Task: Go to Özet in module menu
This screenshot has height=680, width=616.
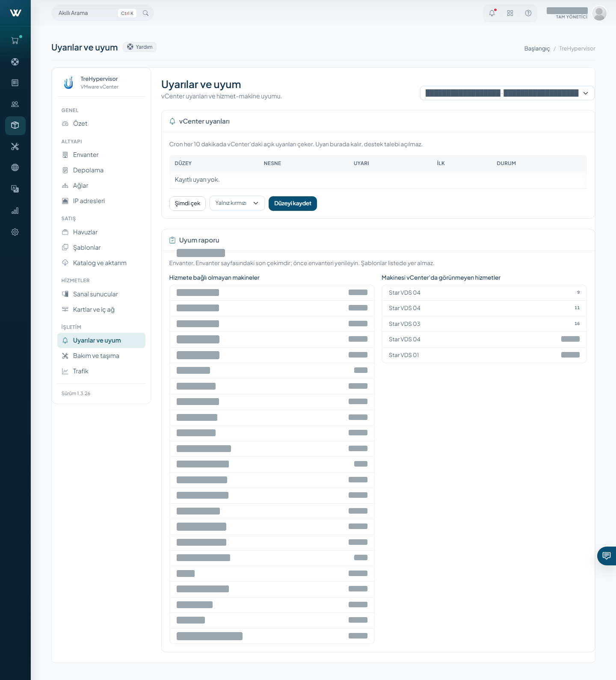Action: point(101,124)
